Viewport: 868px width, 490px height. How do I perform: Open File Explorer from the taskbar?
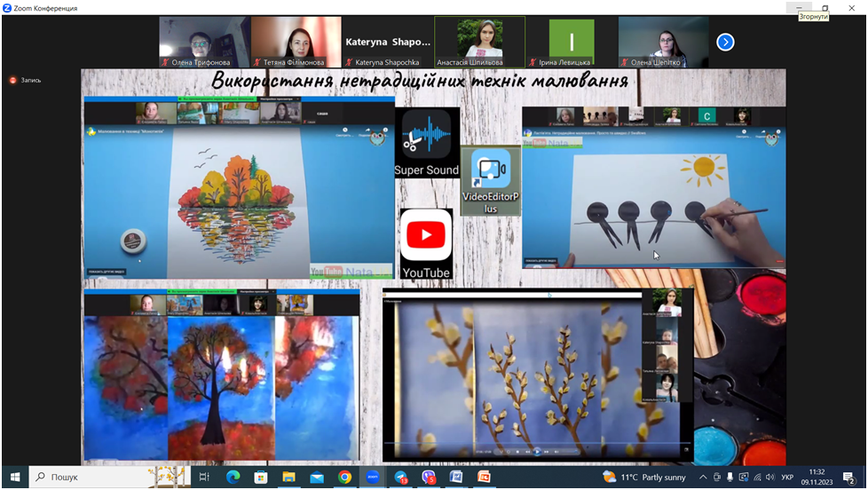[288, 478]
